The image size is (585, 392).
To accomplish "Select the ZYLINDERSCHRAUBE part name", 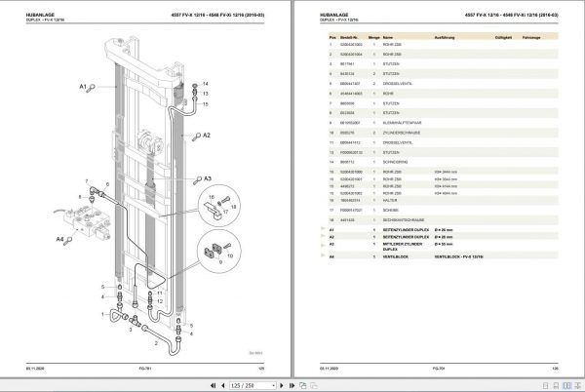I will [402, 133].
